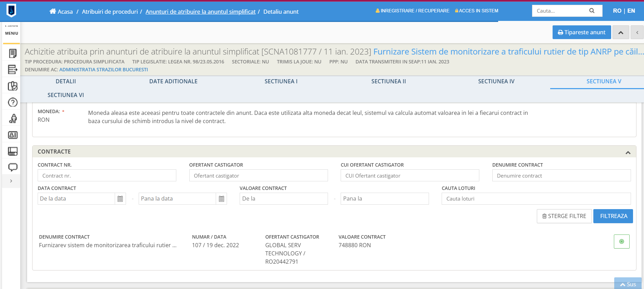This screenshot has height=289, width=644.
Task: Open the chat bubble icon in sidebar
Action: [x=12, y=167]
